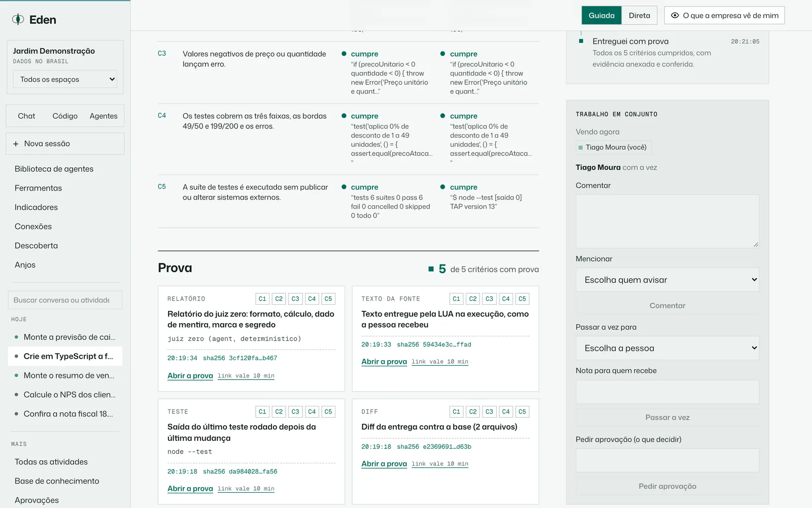Open Aprovações in the sidebar

(x=37, y=500)
